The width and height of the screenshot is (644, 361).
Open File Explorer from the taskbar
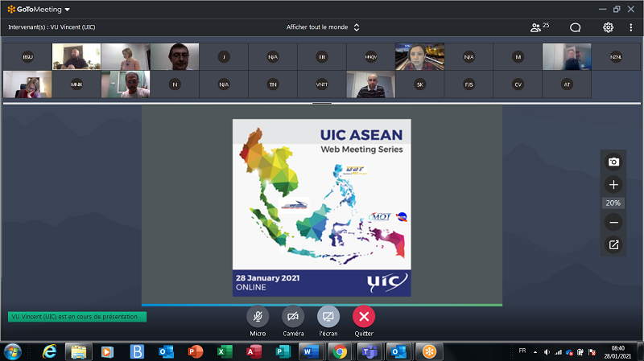pyautogui.click(x=78, y=351)
